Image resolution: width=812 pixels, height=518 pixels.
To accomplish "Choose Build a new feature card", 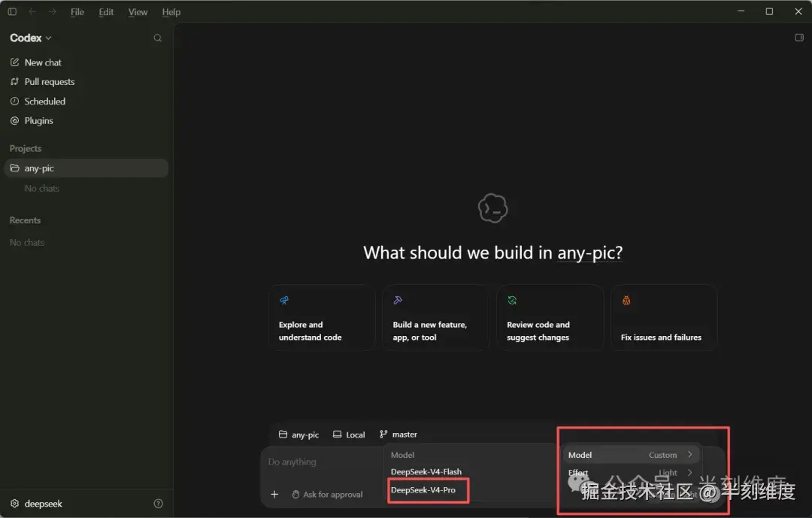I will 435,317.
